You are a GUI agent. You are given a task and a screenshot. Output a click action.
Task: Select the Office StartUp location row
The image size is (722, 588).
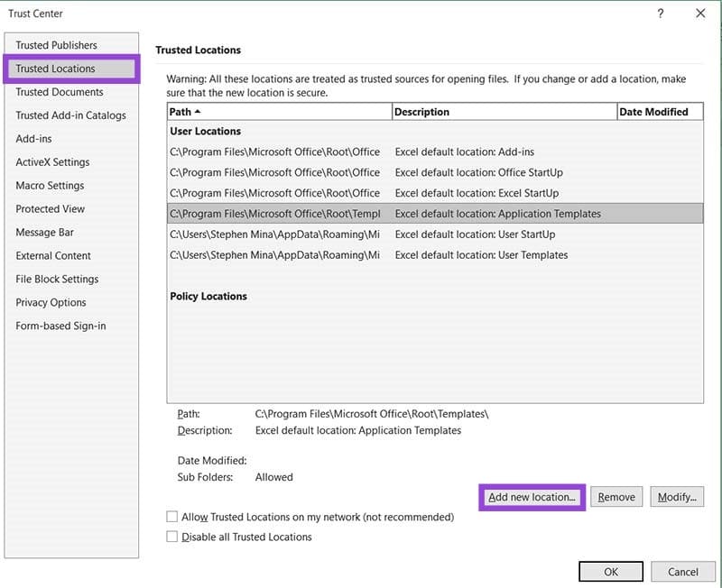[435, 172]
